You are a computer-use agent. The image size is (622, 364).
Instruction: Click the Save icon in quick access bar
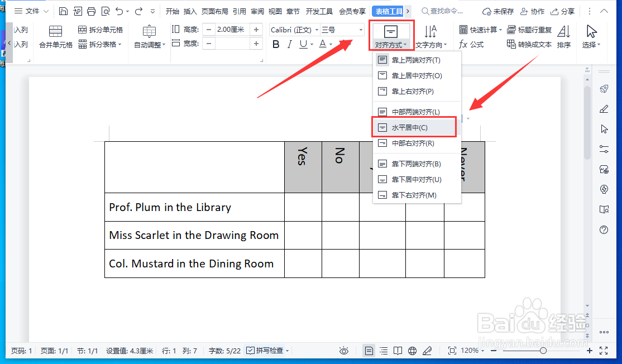click(63, 11)
